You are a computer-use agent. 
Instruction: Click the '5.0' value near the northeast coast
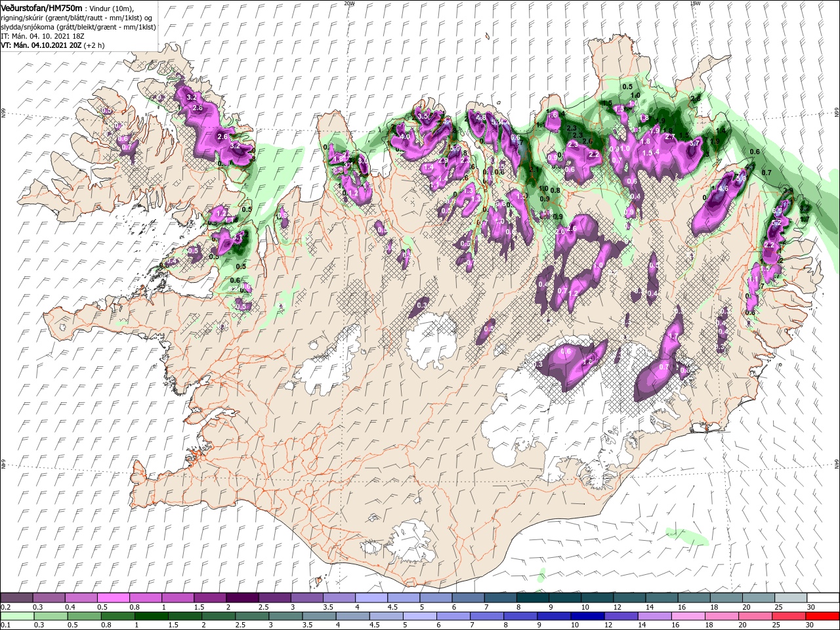pyautogui.click(x=742, y=177)
